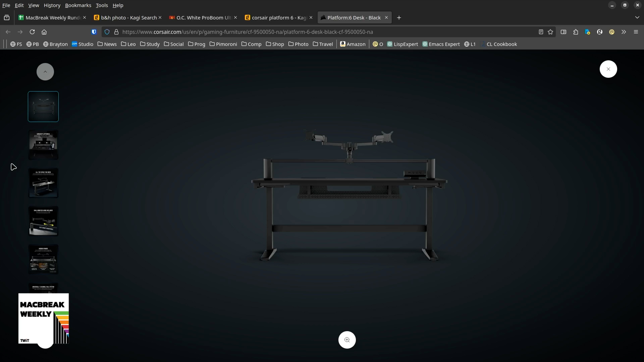Click the upward arrow above the thumbnails
The height and width of the screenshot is (362, 644).
tap(45, 71)
